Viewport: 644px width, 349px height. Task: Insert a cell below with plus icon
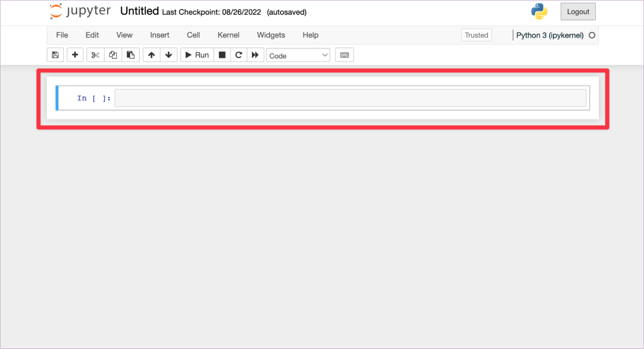(75, 55)
